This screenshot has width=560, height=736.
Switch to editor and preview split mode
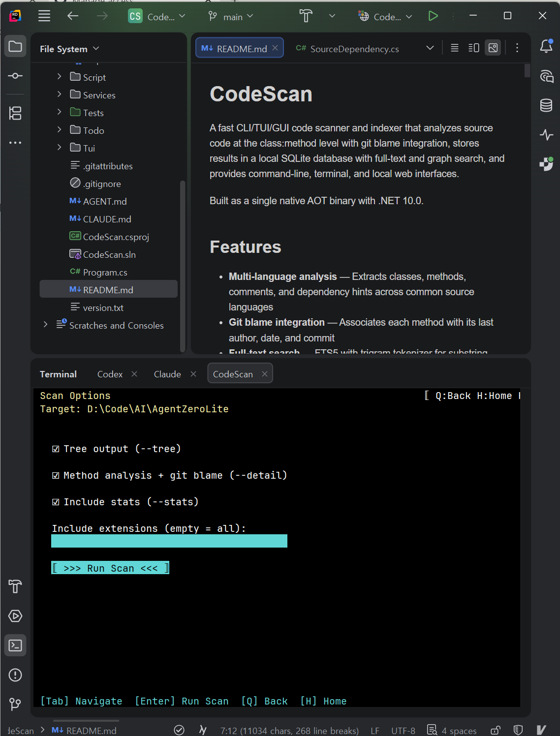pos(474,48)
